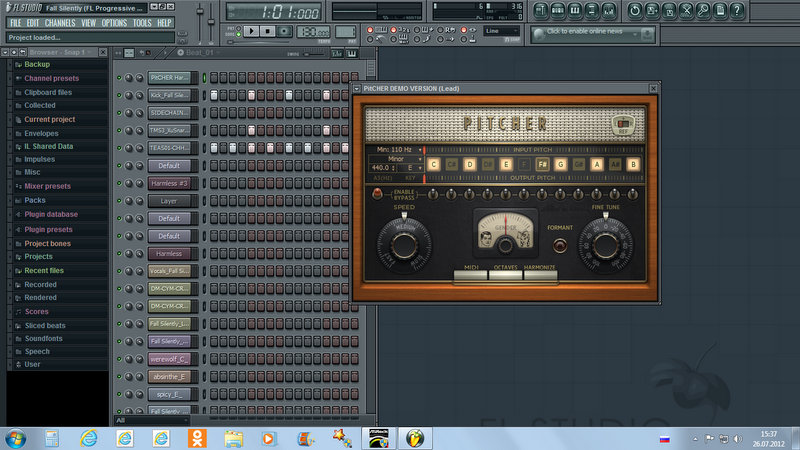The height and width of the screenshot is (450, 800).
Task: Select the SIDECHAIN channel button
Action: pos(170,113)
